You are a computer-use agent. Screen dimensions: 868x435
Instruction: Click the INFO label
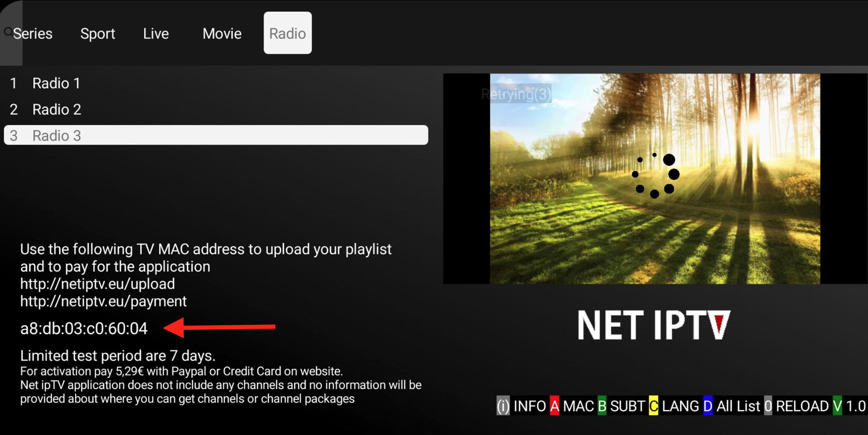530,406
